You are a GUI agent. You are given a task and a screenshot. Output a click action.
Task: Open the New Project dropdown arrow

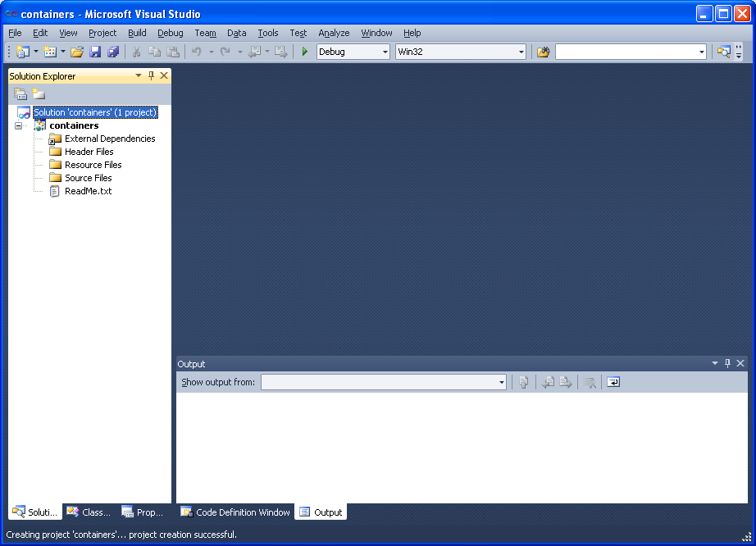36,52
